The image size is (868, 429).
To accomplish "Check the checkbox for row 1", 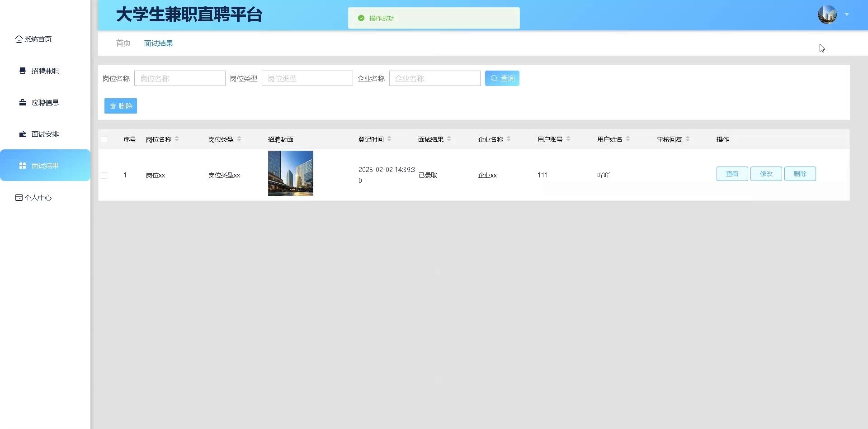I will click(x=104, y=176).
